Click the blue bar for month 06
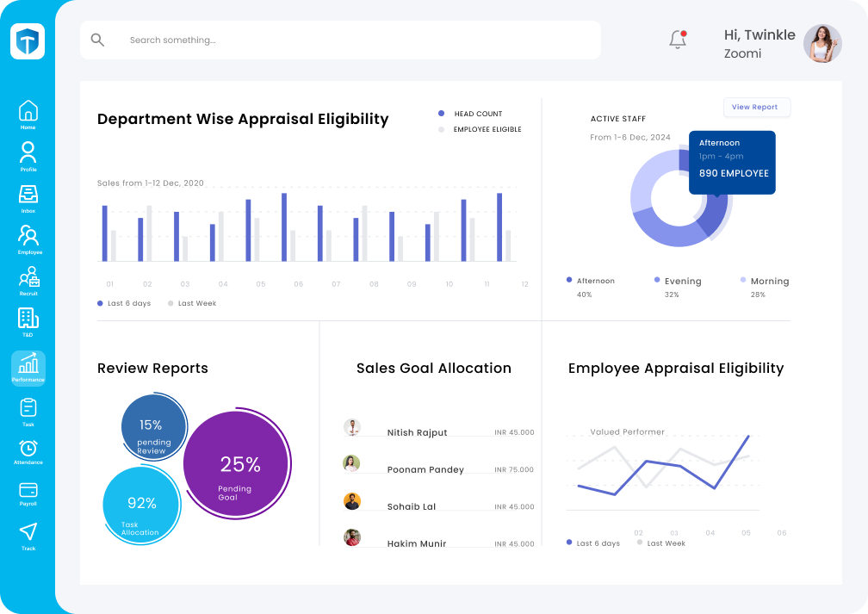 284,227
